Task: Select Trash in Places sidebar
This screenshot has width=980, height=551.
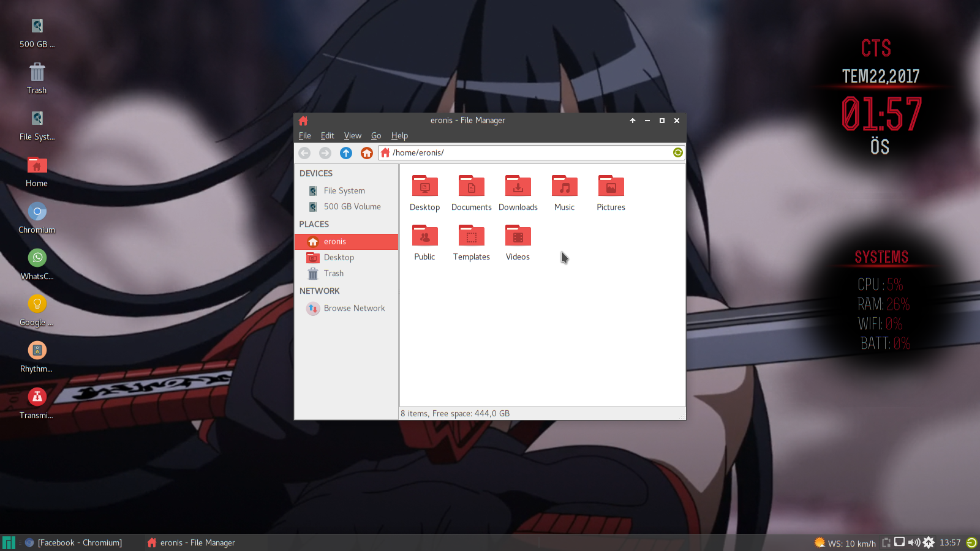Action: pyautogui.click(x=346, y=274)
